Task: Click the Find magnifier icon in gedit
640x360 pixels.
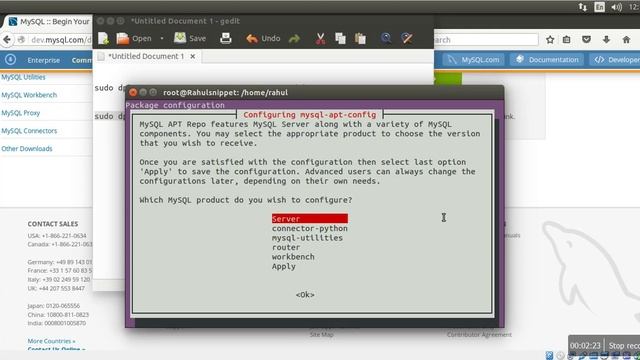Action: (x=386, y=38)
